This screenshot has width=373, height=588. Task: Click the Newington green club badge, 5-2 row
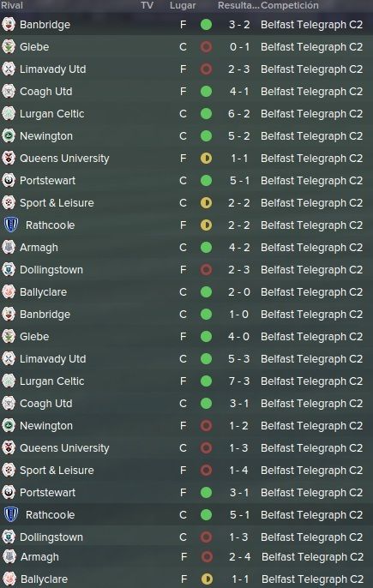[x=9, y=135]
